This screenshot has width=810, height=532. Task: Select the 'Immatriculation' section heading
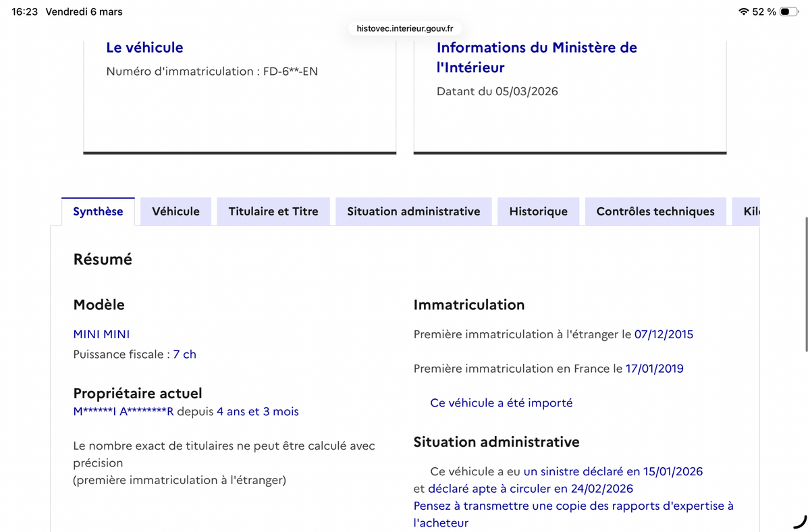coord(469,304)
